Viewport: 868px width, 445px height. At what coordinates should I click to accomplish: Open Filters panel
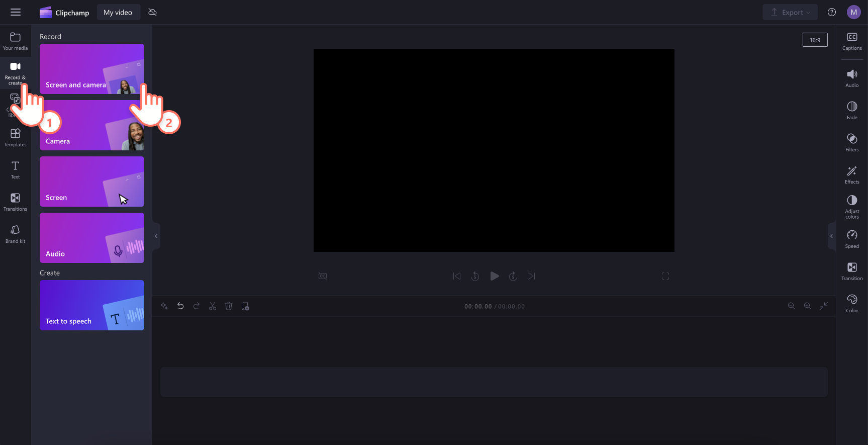click(x=852, y=143)
